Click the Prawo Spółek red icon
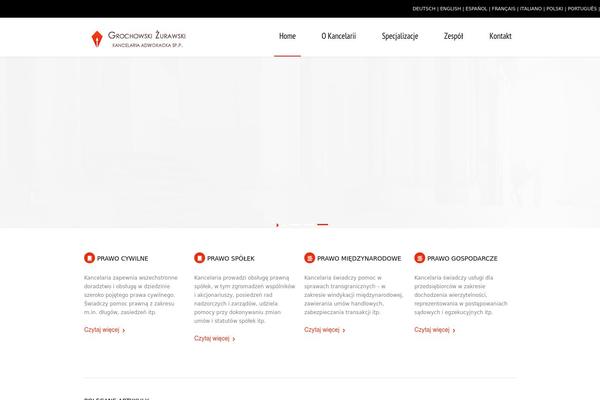 (199, 258)
